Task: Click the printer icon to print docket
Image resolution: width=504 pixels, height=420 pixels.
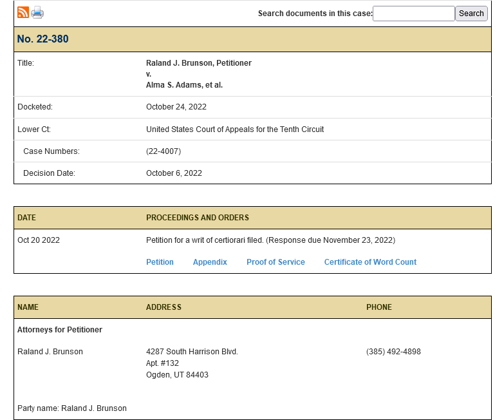Action: pyautogui.click(x=37, y=12)
